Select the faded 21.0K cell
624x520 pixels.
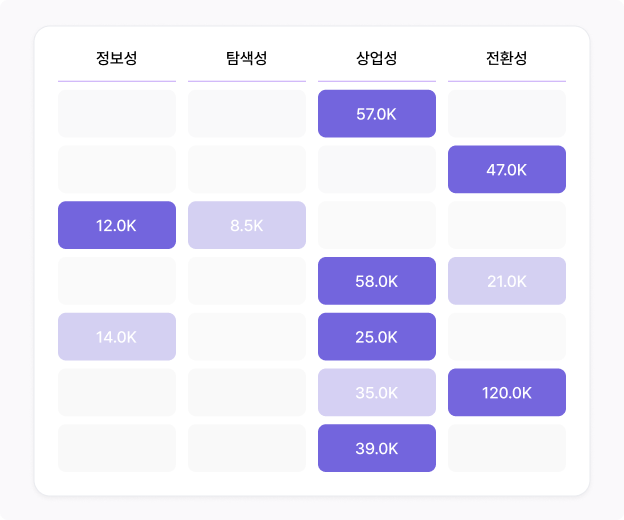pos(507,281)
